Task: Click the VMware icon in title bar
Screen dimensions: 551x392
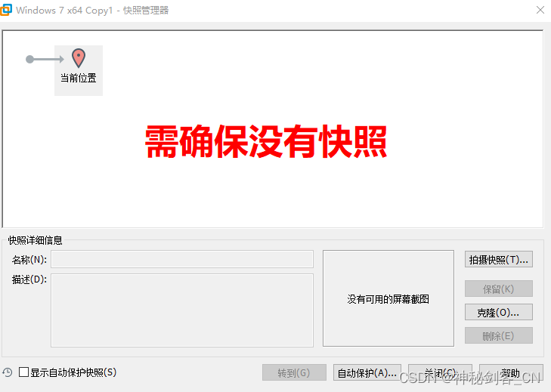Action: pos(5,10)
